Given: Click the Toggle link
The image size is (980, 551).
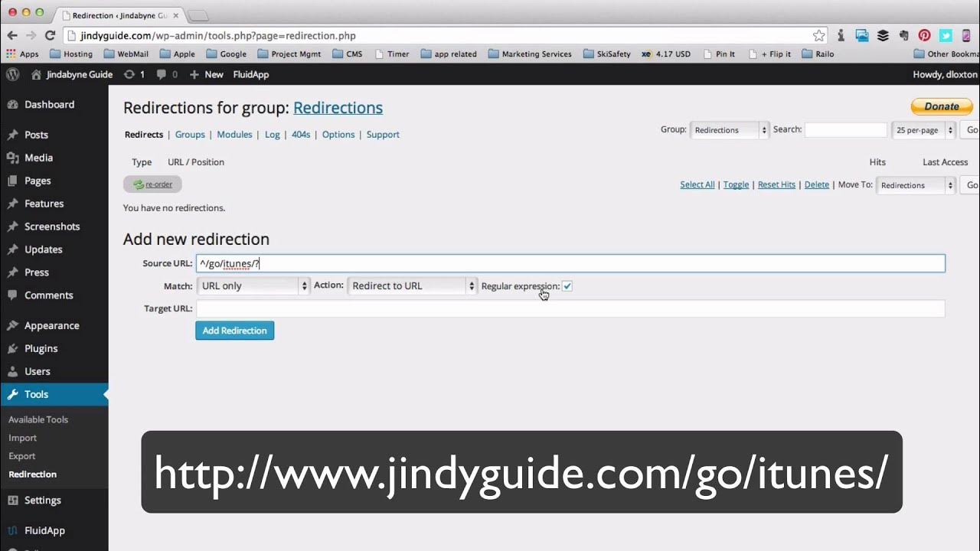Looking at the screenshot, I should coord(737,185).
